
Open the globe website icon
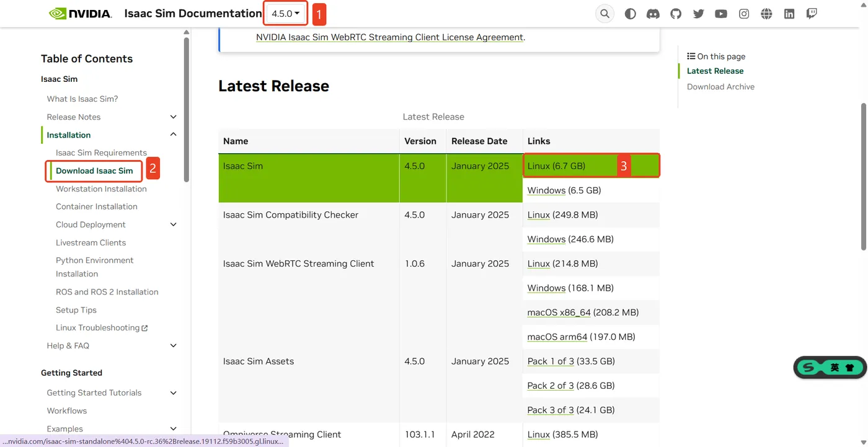pos(767,14)
